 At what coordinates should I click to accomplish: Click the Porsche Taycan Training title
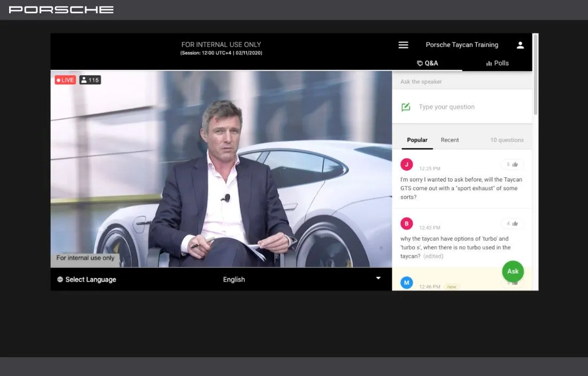click(462, 45)
